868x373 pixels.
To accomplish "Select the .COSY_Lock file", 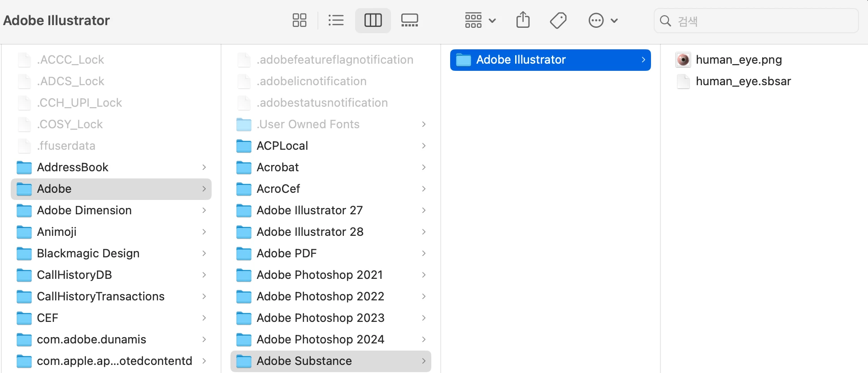I will click(x=111, y=124).
